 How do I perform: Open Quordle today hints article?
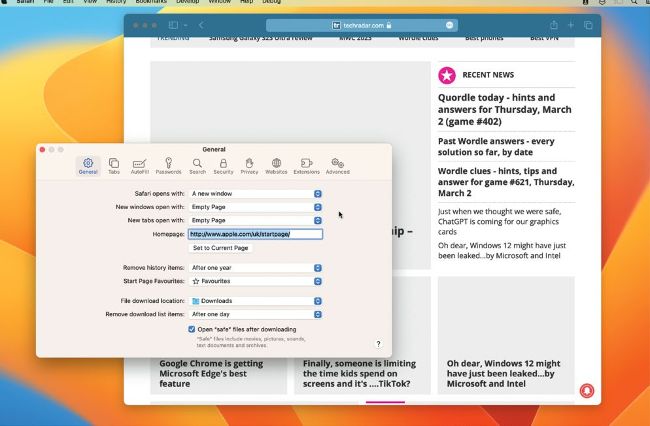pos(504,109)
